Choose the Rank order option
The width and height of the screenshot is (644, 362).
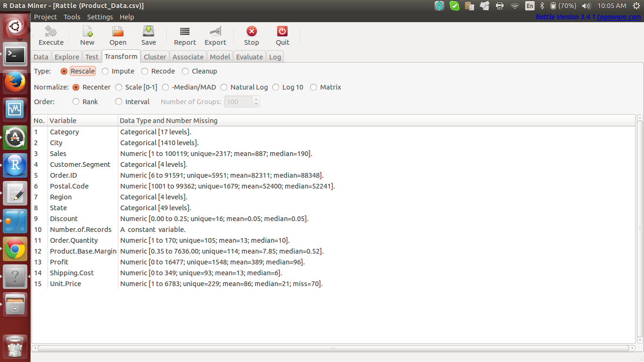tap(85, 102)
